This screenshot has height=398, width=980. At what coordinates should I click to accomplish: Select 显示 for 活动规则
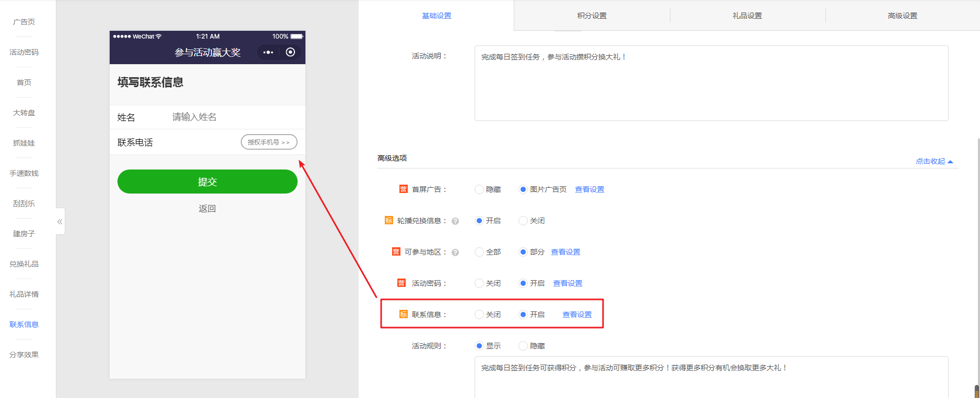479,346
